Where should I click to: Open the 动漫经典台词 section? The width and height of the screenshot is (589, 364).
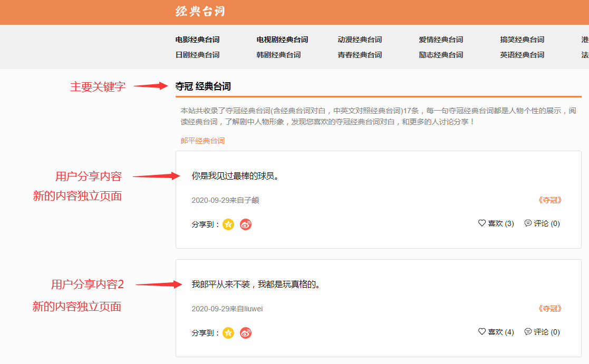[361, 39]
